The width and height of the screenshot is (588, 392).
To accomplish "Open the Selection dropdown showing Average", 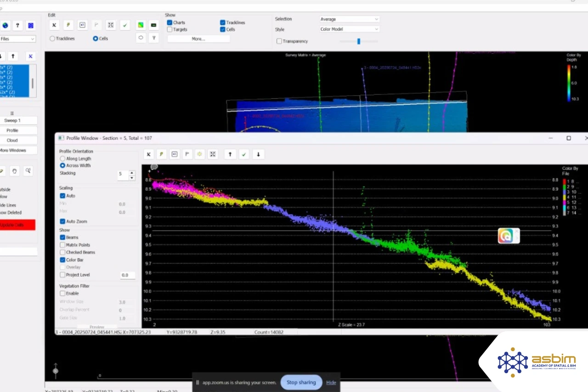I will click(x=350, y=19).
